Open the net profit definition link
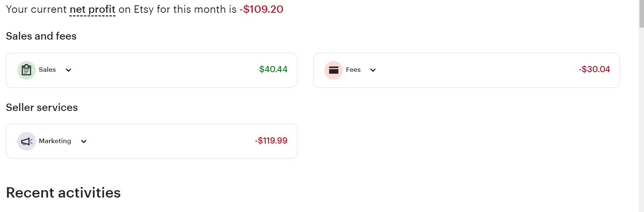The image size is (644, 212). [92, 9]
